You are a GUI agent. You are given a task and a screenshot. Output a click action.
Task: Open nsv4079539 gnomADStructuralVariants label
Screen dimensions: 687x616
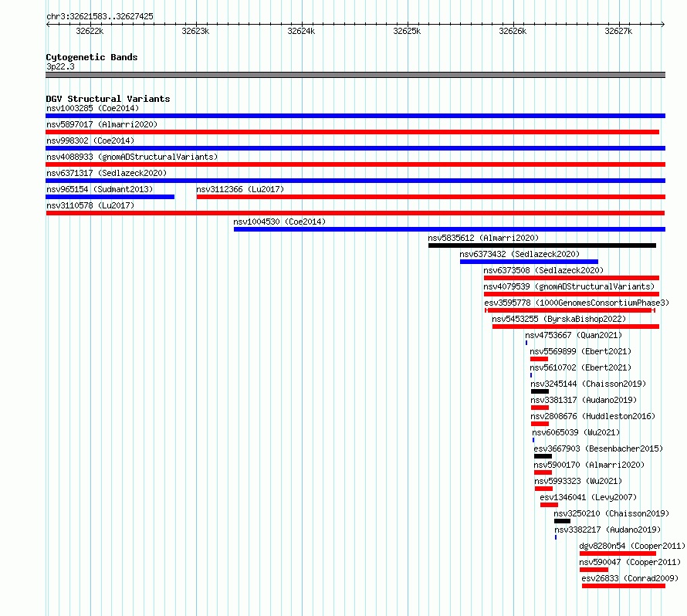coord(569,286)
